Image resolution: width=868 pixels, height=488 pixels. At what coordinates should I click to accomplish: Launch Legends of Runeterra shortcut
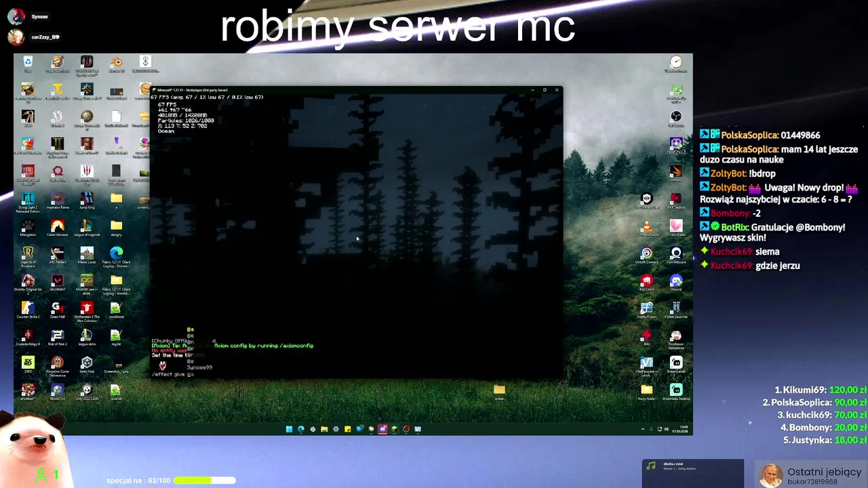pos(28,256)
